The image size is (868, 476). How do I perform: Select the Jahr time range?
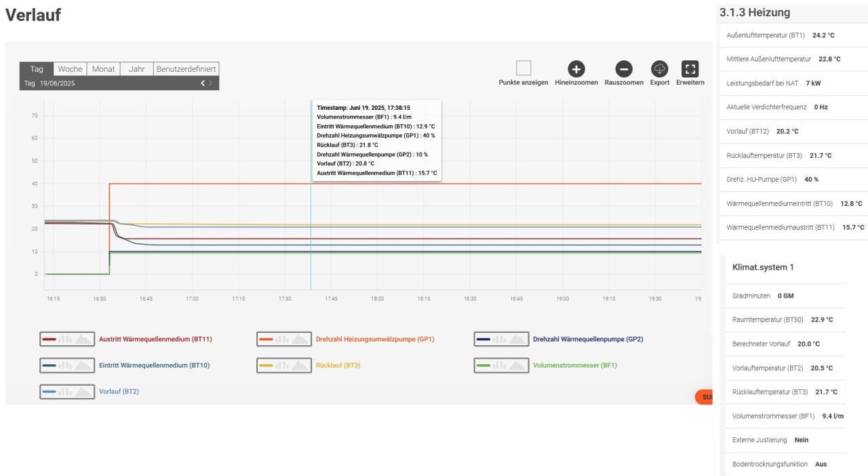[137, 69]
